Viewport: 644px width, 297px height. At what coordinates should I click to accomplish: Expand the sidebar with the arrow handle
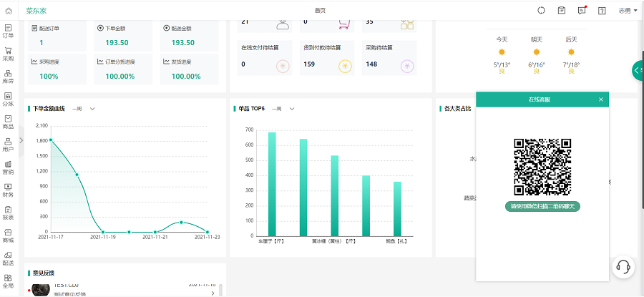[x=21, y=140]
